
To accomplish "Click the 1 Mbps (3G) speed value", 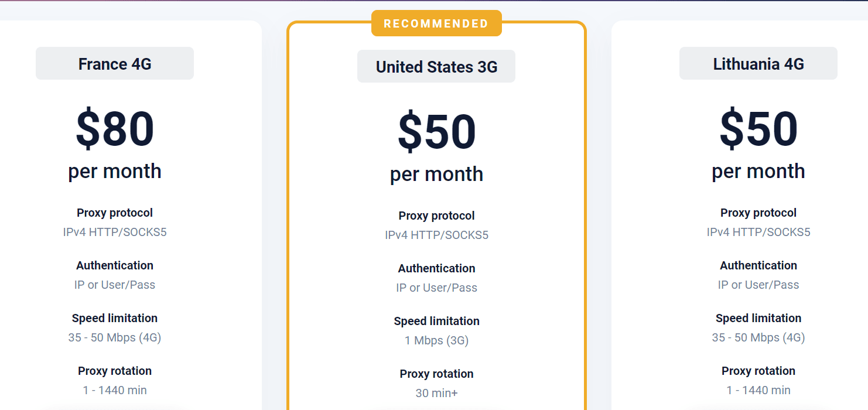I will click(x=436, y=340).
